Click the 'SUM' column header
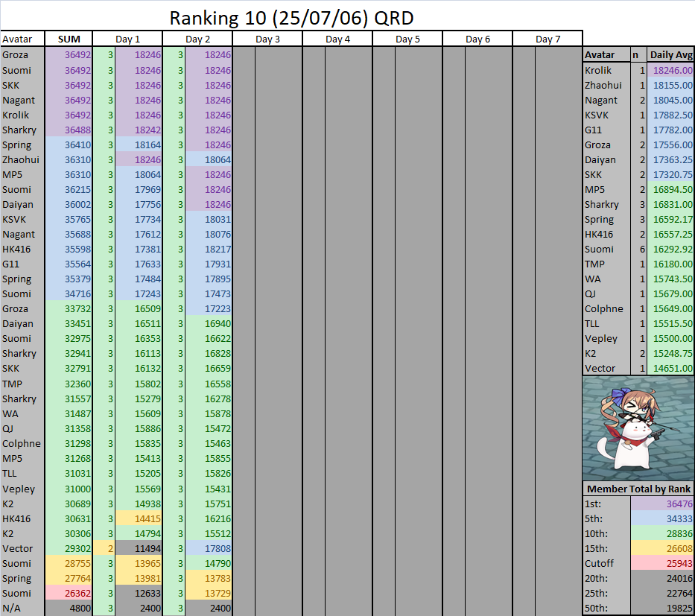 [69, 39]
